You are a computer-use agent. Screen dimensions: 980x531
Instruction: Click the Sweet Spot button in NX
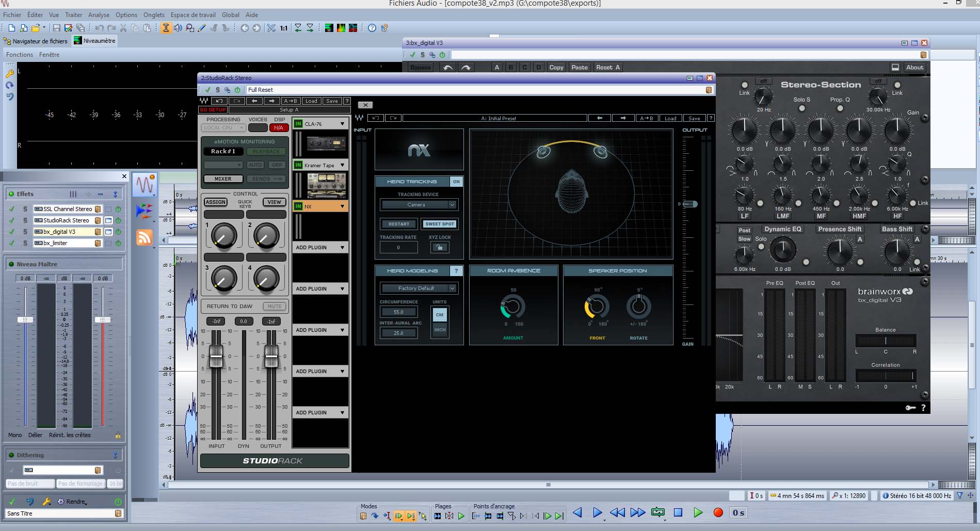(x=439, y=224)
